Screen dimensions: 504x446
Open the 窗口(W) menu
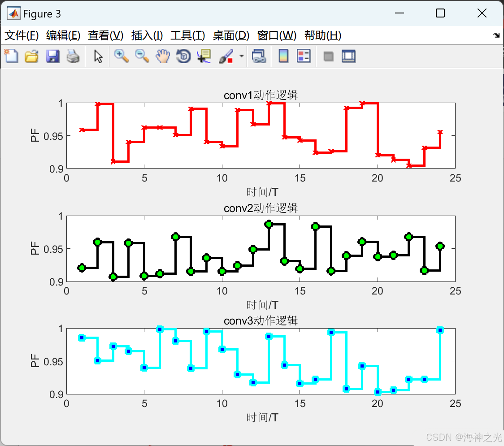point(277,35)
